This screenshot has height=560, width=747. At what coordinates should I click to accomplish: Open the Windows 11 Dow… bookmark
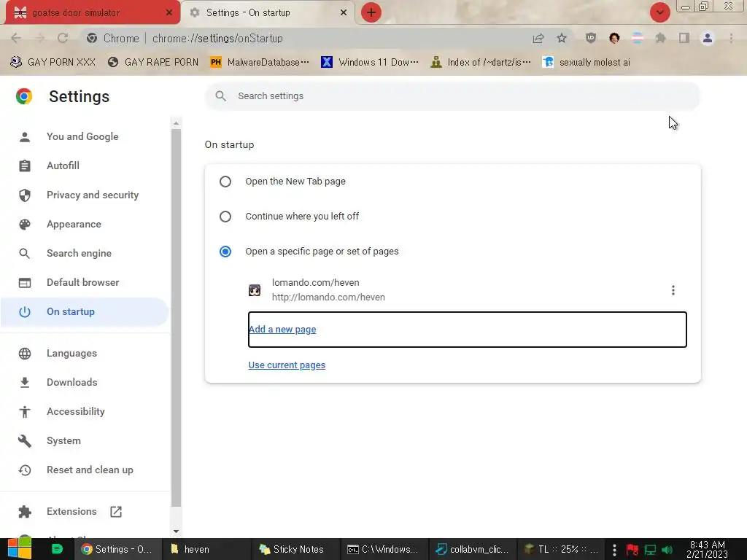pos(370,63)
